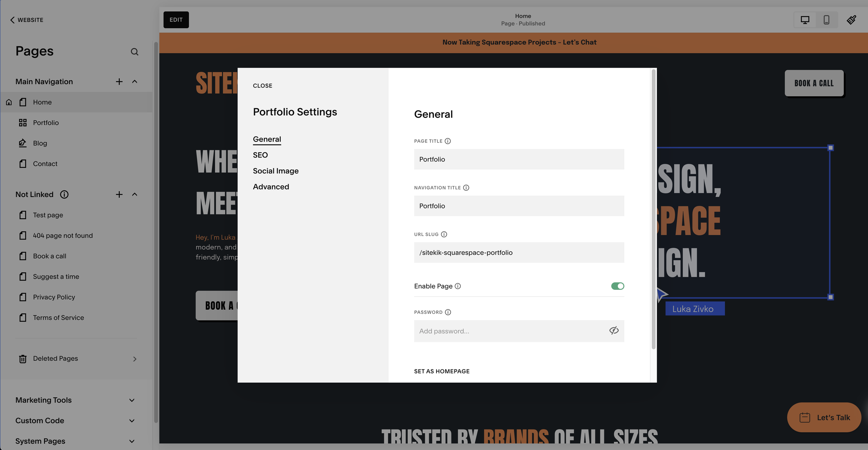The width and height of the screenshot is (868, 450).
Task: Open the SEO settings tab
Action: pyautogui.click(x=260, y=155)
